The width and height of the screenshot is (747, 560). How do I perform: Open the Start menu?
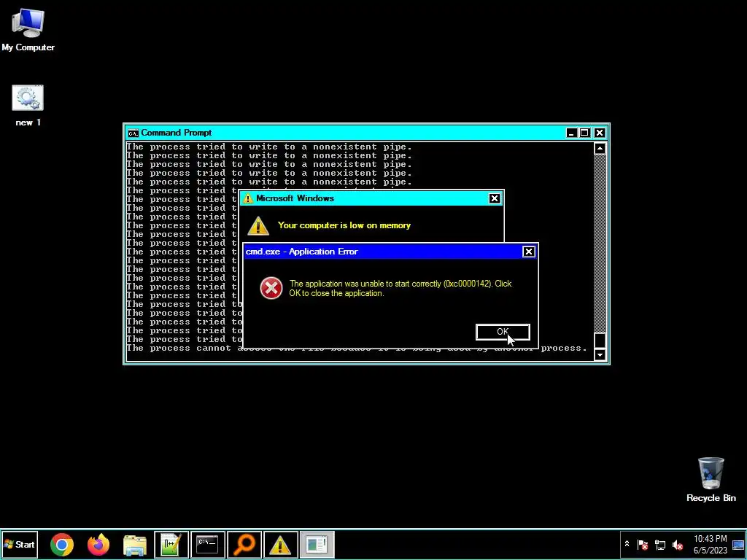coord(19,544)
